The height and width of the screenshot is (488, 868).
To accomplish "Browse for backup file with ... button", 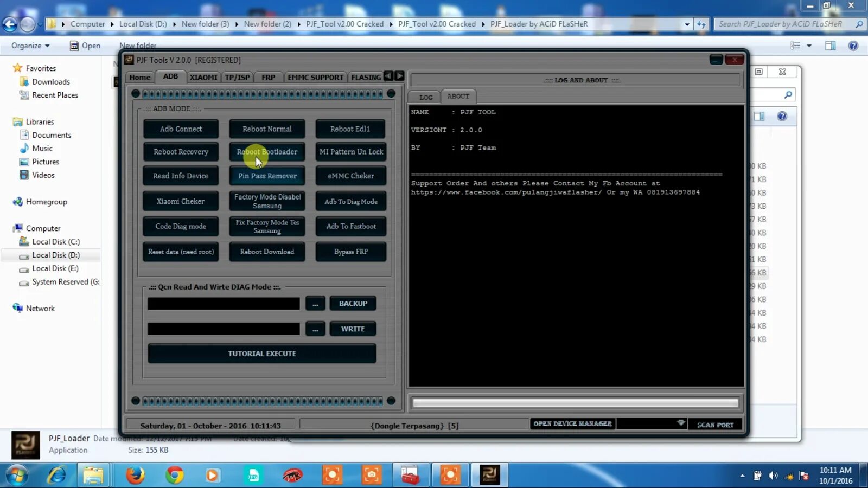I will (315, 304).
